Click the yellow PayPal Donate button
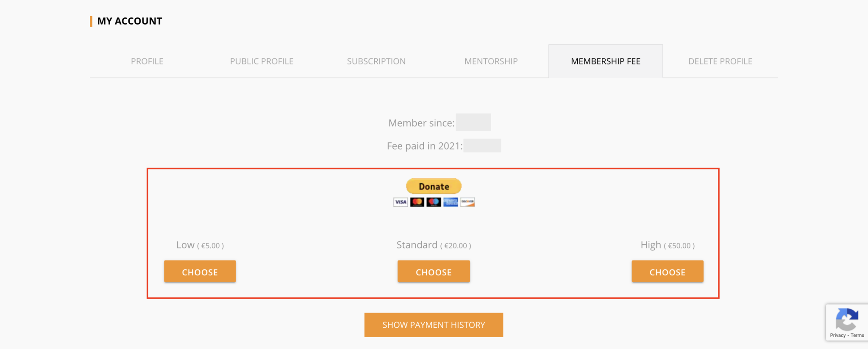Screen dimensions: 868x349 [434, 186]
